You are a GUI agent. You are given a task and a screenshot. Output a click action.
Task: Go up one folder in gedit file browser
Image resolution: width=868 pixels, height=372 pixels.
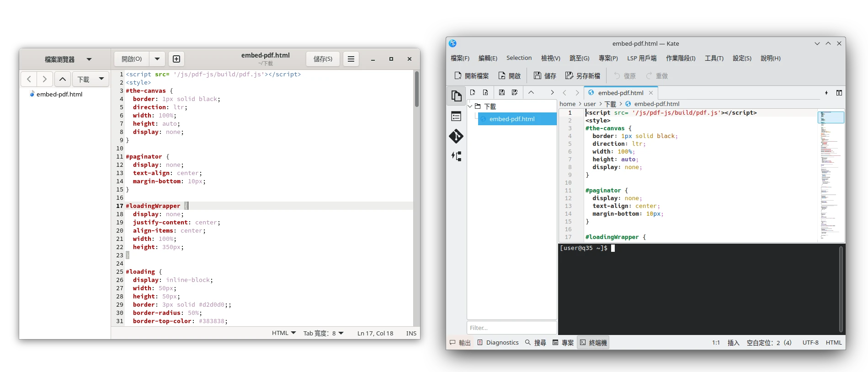pos(63,79)
